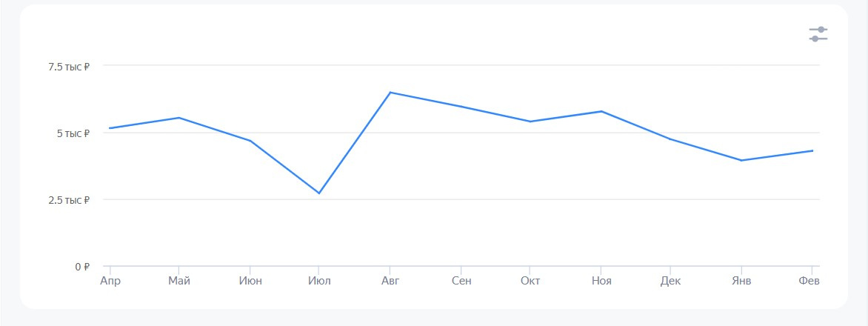
Task: Click the highest line peak in August
Action: click(x=390, y=93)
